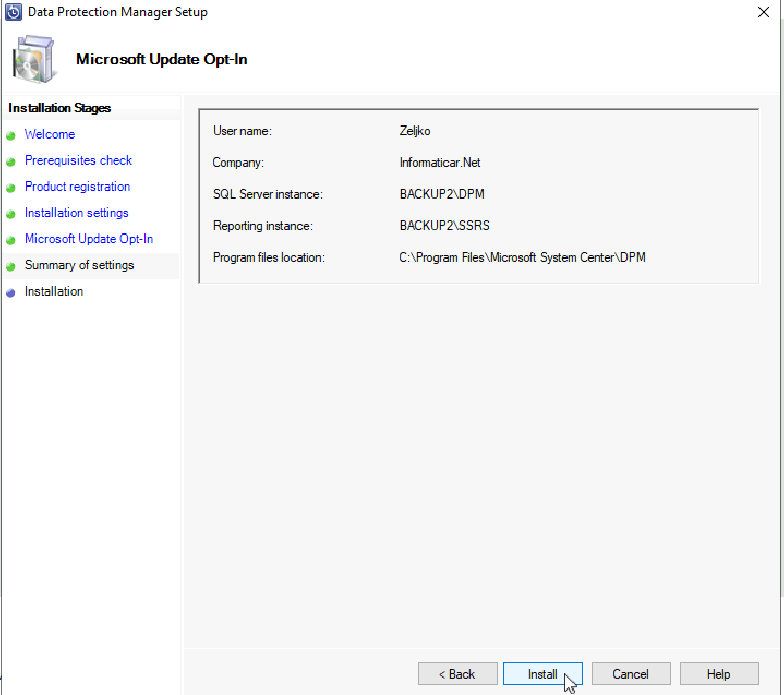Go to Product registration stage

[77, 187]
